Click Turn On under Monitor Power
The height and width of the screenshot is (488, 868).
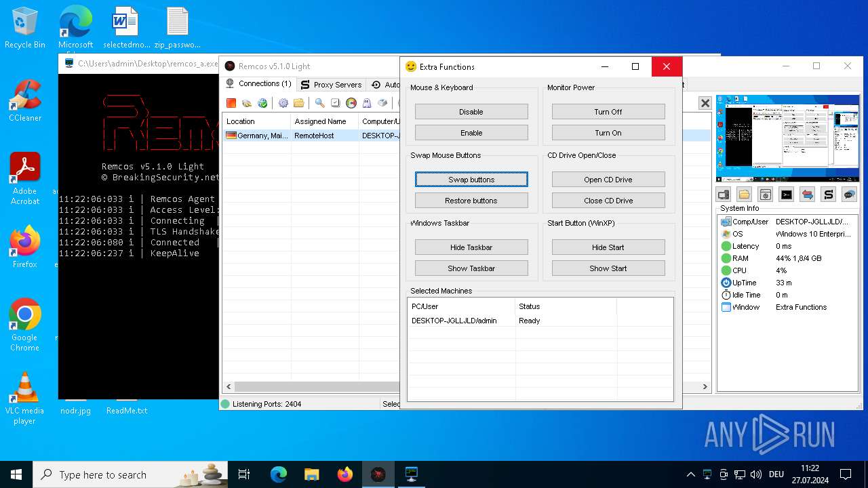608,133
